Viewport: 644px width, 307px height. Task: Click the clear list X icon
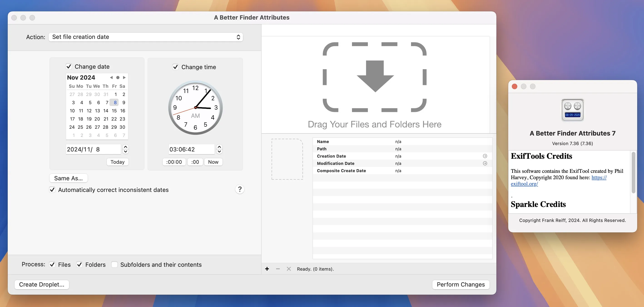[289, 269]
